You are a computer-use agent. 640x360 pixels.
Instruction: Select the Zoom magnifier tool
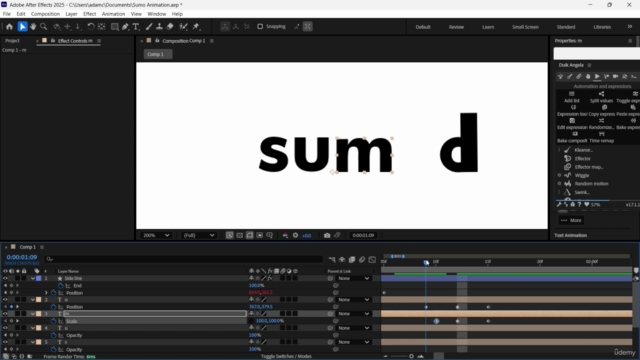click(x=43, y=27)
